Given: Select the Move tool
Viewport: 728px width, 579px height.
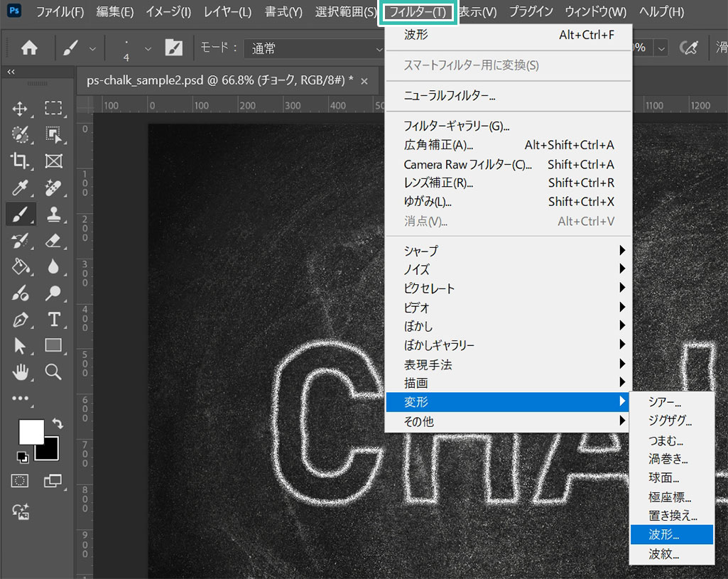Looking at the screenshot, I should tap(20, 109).
